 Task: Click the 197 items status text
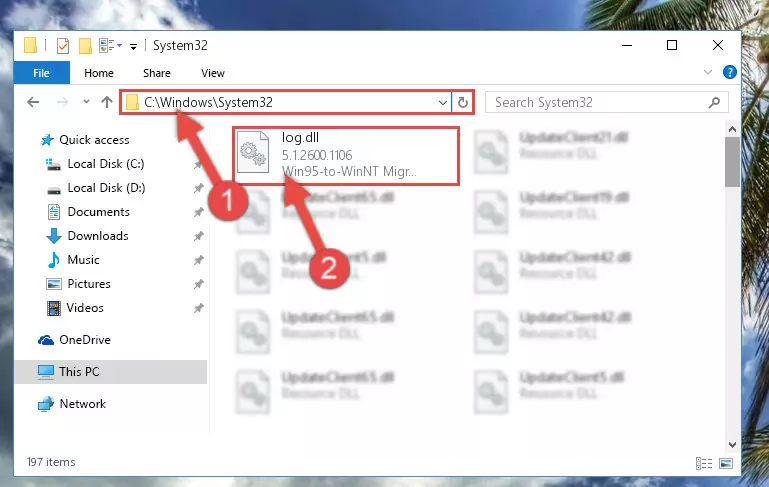pos(51,462)
